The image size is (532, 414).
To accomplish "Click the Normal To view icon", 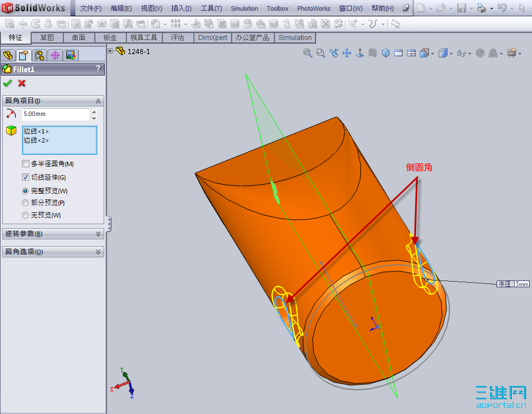I will [x=360, y=53].
